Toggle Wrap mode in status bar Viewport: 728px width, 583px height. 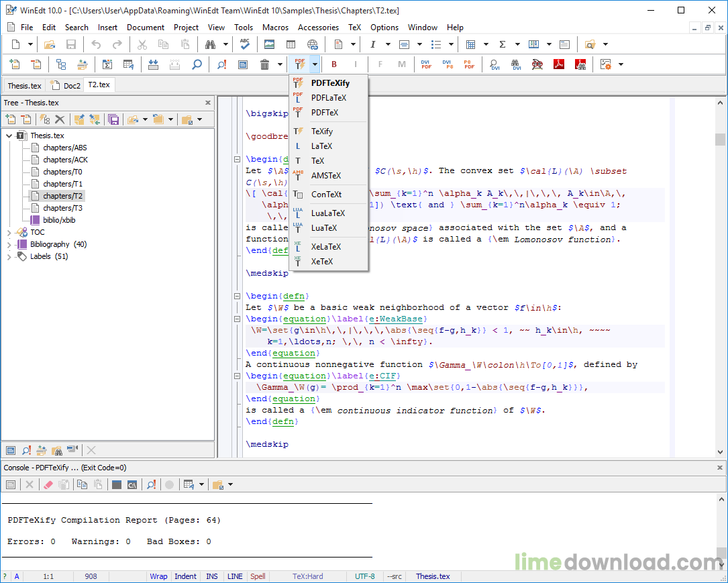[158, 576]
